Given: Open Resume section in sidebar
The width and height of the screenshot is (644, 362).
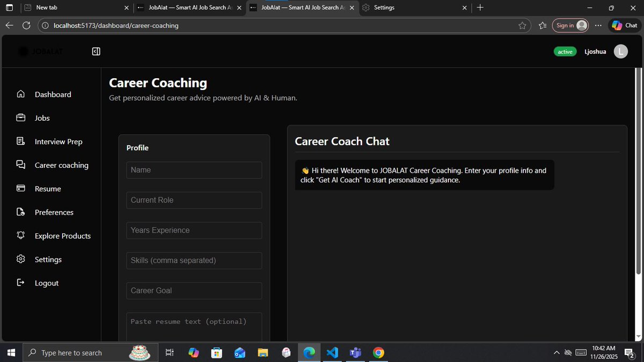Looking at the screenshot, I should coord(48,189).
